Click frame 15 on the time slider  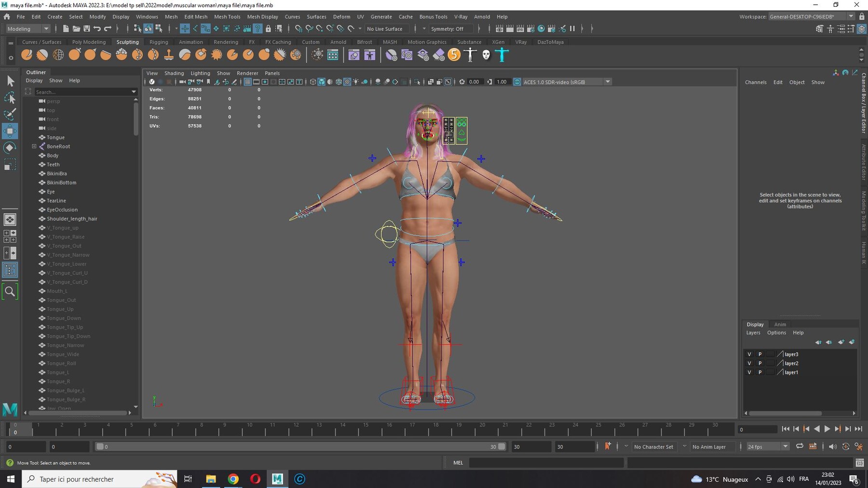366,429
